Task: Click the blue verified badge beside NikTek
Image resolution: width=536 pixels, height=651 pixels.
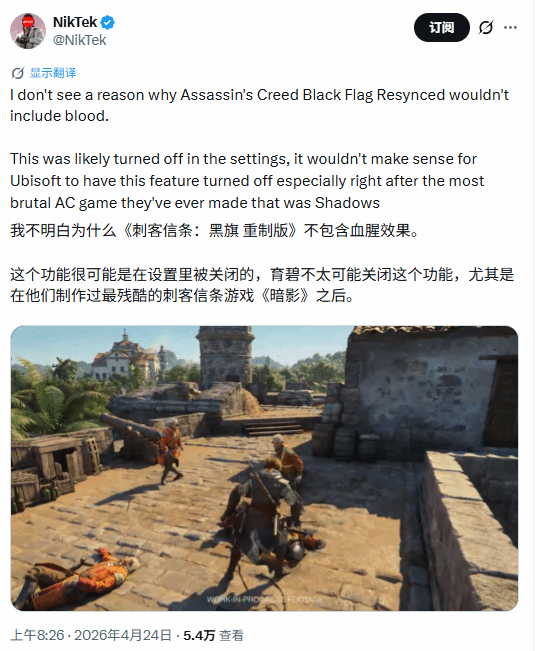Action: [108, 22]
